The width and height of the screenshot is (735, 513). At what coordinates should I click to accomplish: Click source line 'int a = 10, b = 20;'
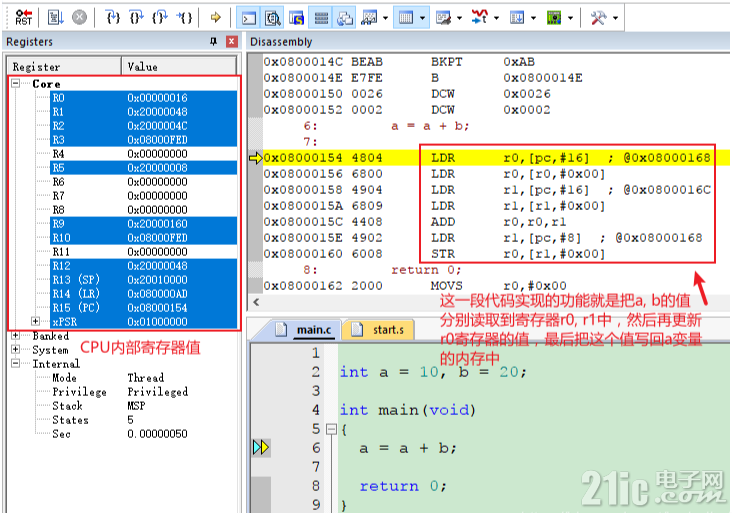click(433, 372)
